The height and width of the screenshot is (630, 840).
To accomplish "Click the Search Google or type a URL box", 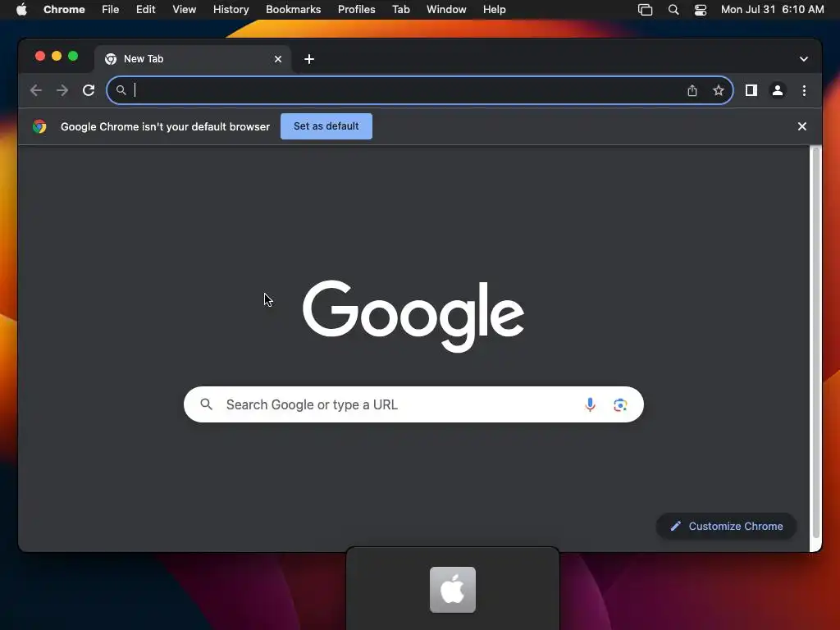I will 413,404.
